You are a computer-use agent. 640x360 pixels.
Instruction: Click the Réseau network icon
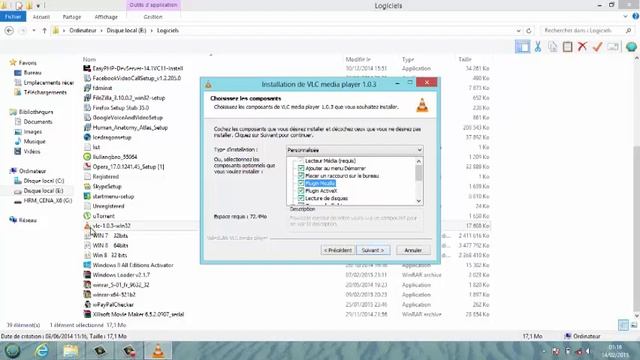(x=13, y=220)
